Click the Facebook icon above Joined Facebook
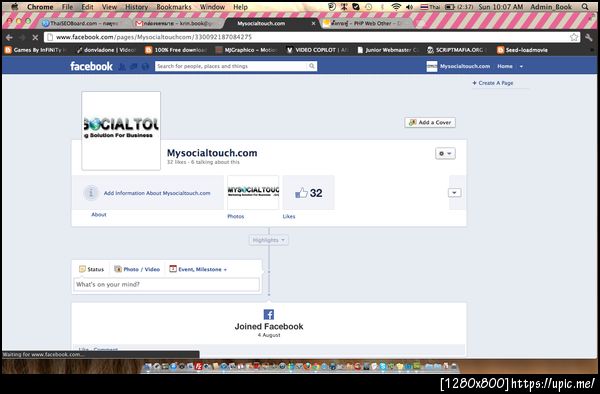The height and width of the screenshot is (394, 600). pos(269,314)
